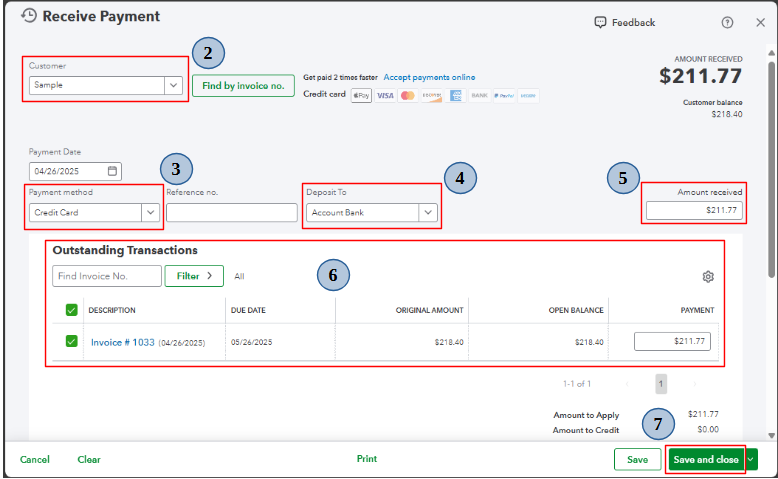778x479 pixels.
Task: Open the Accept payments online link
Action: pos(429,77)
